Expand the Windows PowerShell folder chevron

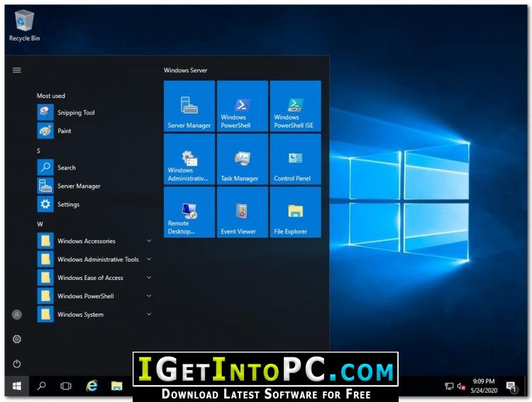149,296
